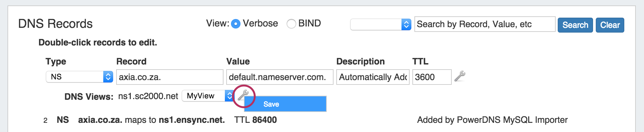Click the Type column header
Image resolution: width=644 pixels, height=132 pixels.
(x=56, y=61)
